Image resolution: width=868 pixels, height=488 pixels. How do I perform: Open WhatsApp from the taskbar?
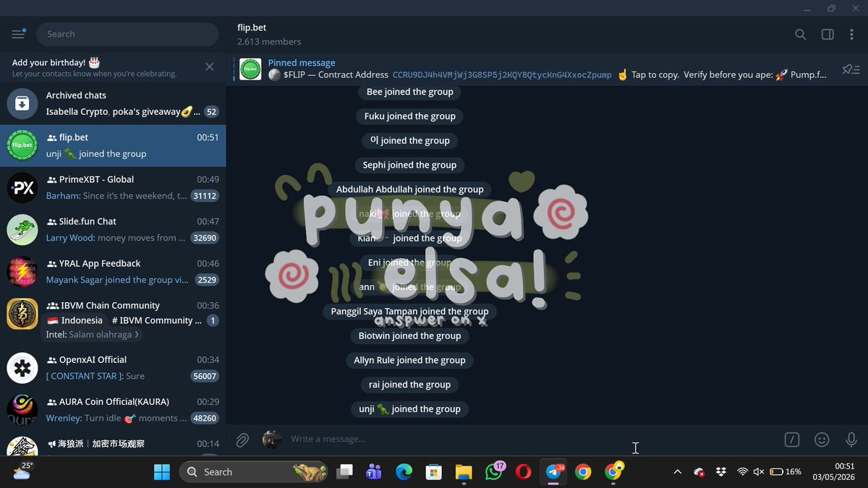pyautogui.click(x=494, y=472)
